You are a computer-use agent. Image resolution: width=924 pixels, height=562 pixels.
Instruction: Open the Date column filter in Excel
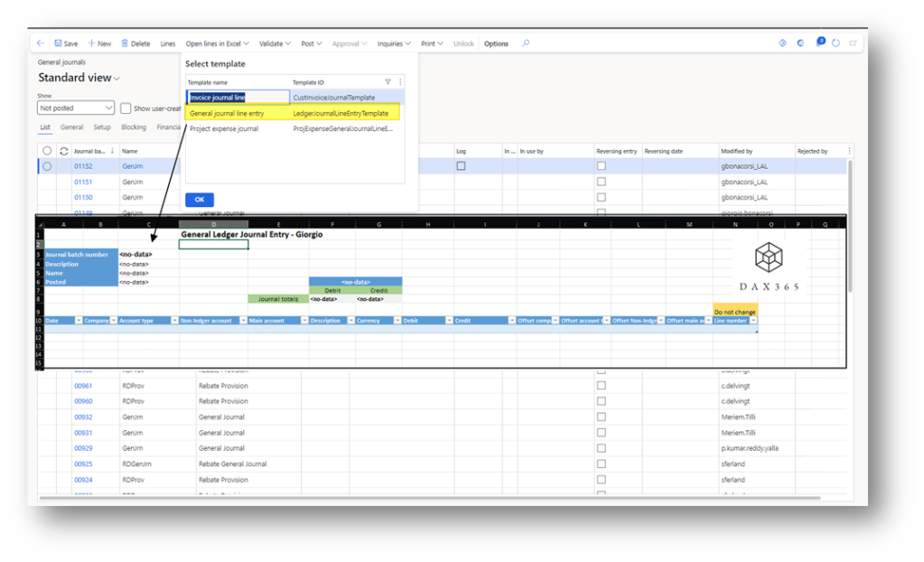click(x=78, y=321)
